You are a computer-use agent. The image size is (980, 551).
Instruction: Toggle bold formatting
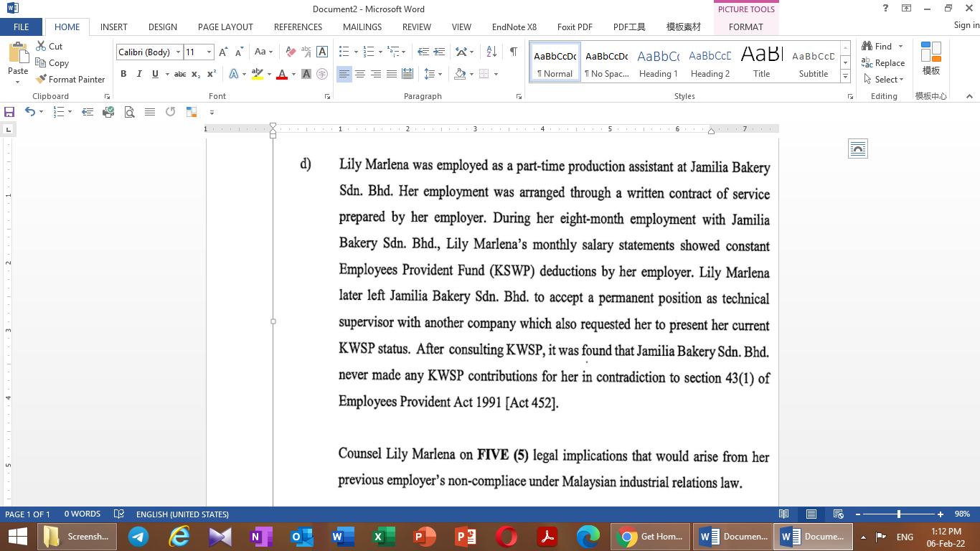pos(123,74)
